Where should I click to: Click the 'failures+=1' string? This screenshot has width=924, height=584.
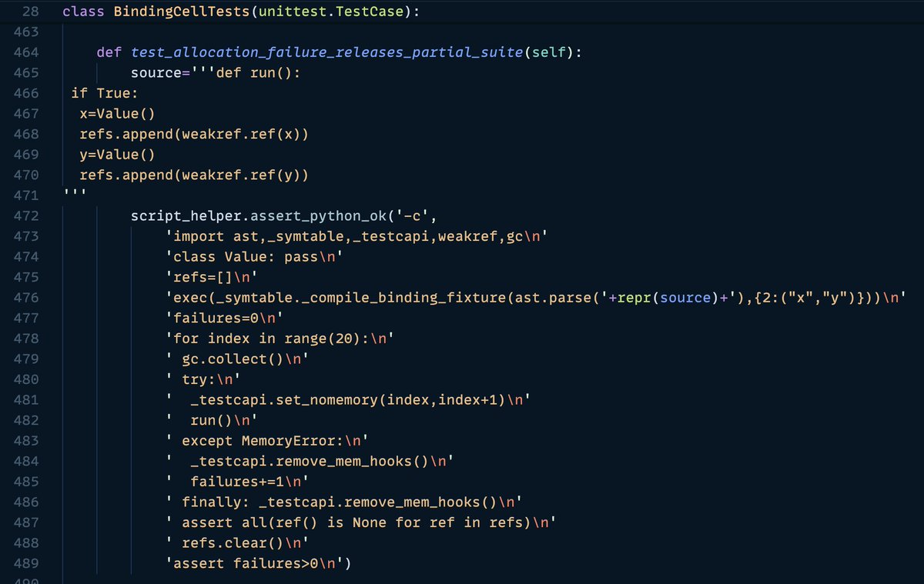(236, 483)
